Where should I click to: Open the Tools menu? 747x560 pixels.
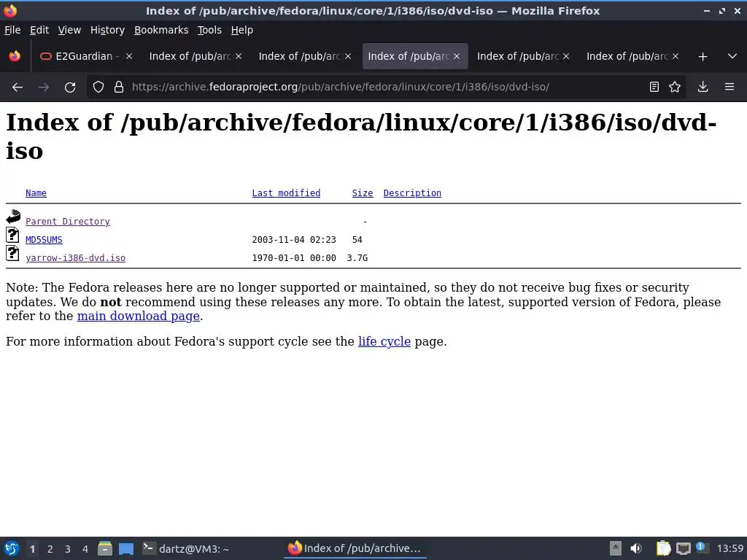click(x=209, y=30)
